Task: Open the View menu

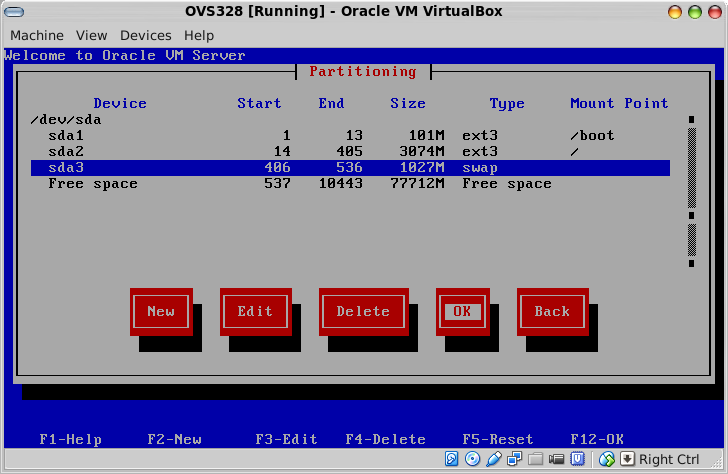Action: (91, 35)
